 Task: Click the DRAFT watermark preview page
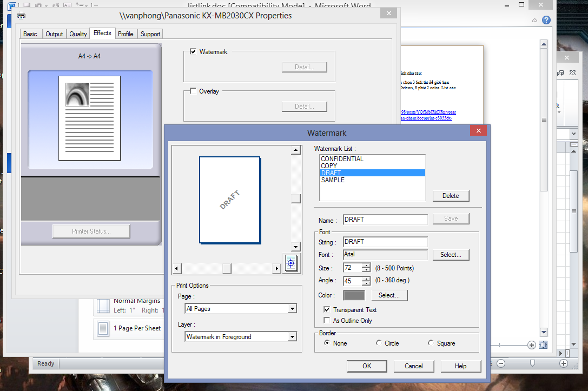tap(230, 200)
